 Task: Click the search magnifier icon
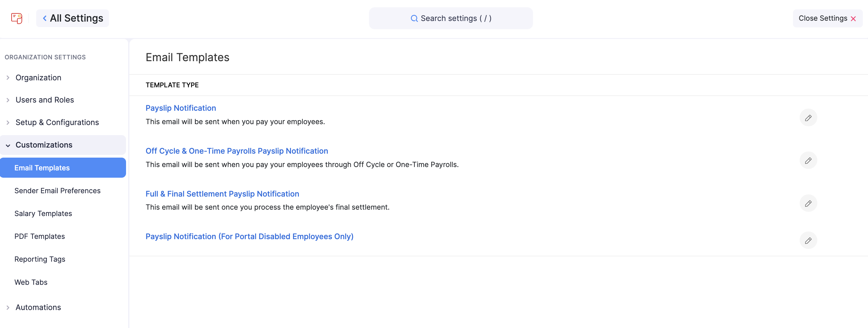coord(414,18)
